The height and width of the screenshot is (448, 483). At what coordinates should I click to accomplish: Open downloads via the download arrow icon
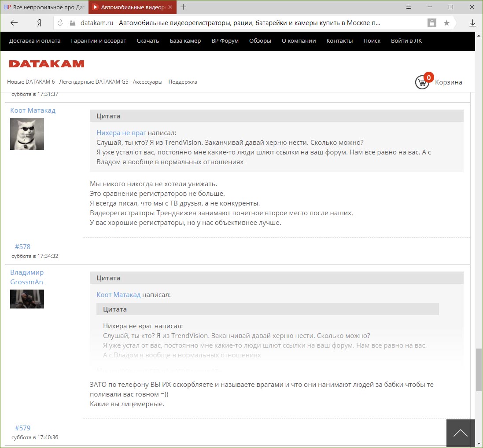point(472,23)
